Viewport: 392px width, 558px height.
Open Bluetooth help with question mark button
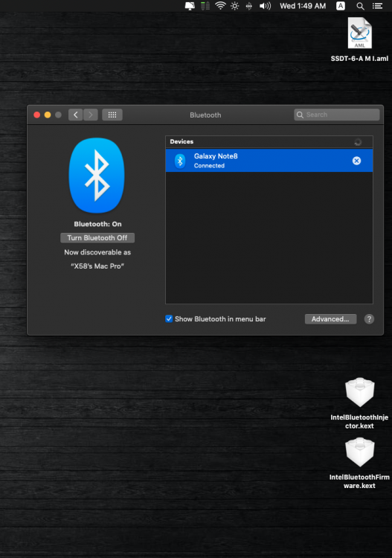click(x=369, y=319)
